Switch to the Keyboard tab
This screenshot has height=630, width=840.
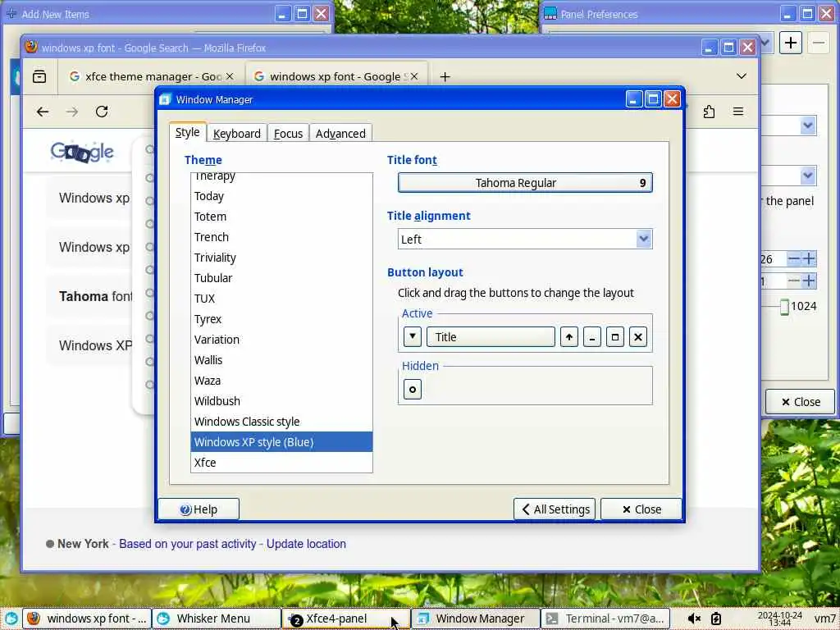click(x=237, y=134)
